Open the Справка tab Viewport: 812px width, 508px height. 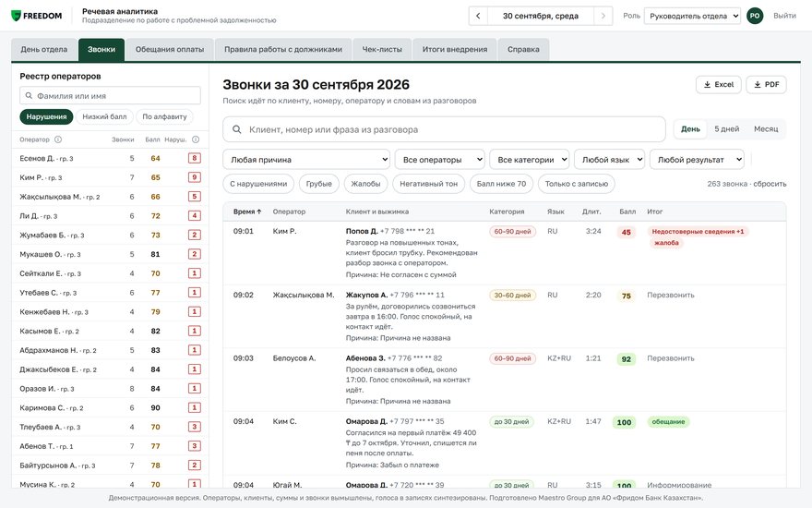(523, 49)
